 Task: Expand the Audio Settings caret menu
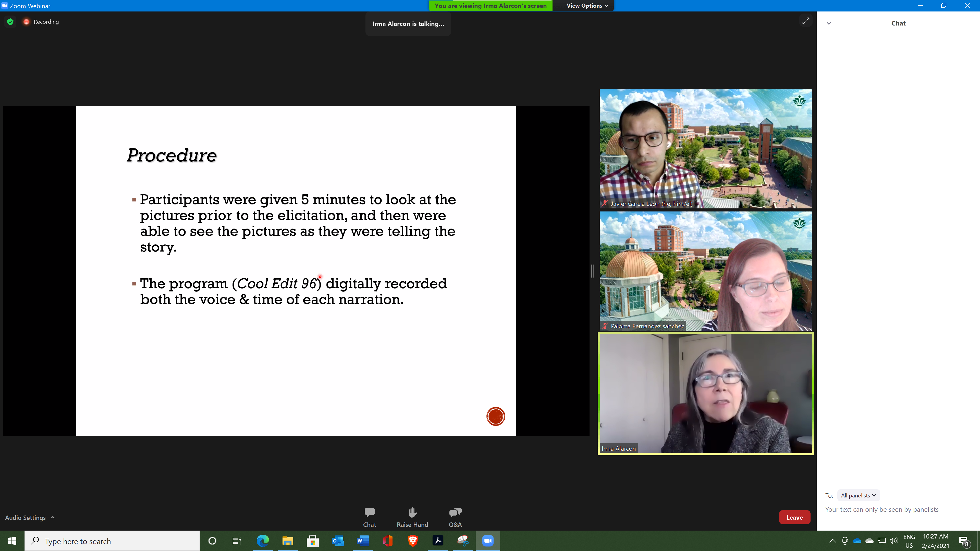coord(53,518)
